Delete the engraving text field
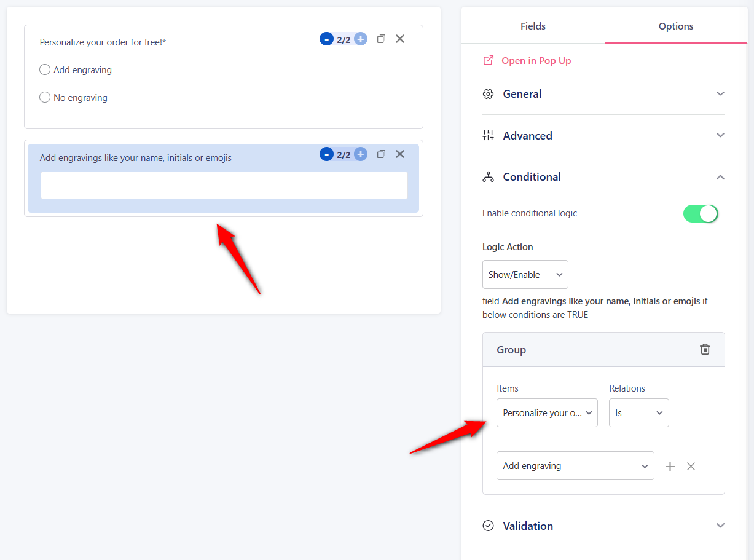The image size is (754, 560). (400, 154)
